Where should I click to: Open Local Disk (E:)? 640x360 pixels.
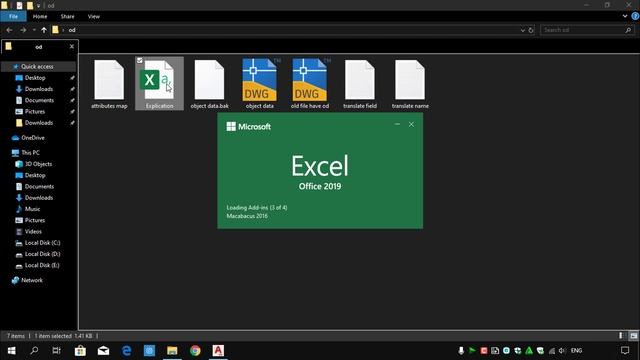click(x=42, y=265)
